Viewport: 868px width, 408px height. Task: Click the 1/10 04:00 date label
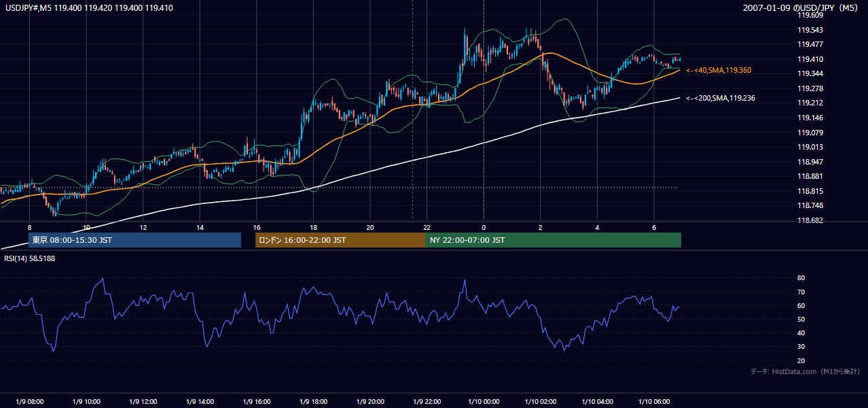tap(597, 402)
